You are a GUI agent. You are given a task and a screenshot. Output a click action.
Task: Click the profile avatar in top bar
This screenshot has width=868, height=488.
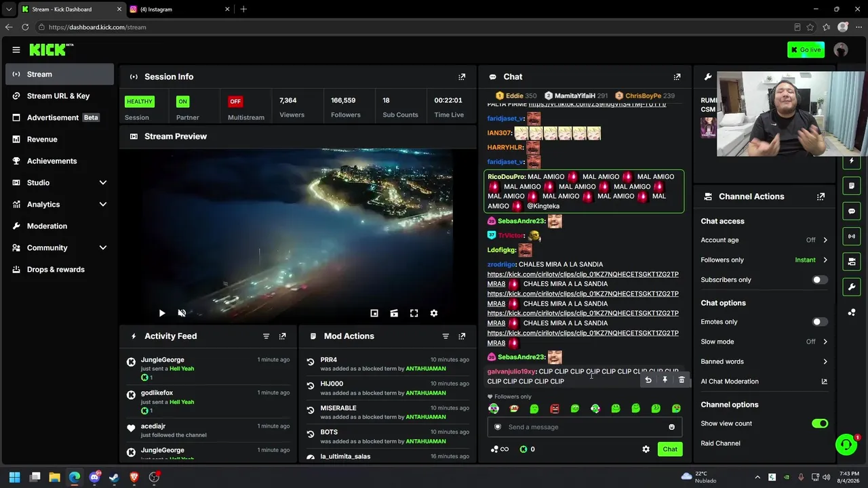click(841, 49)
